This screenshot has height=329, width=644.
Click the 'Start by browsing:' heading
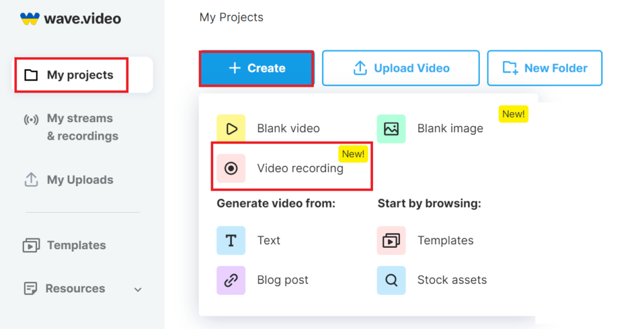tap(429, 203)
